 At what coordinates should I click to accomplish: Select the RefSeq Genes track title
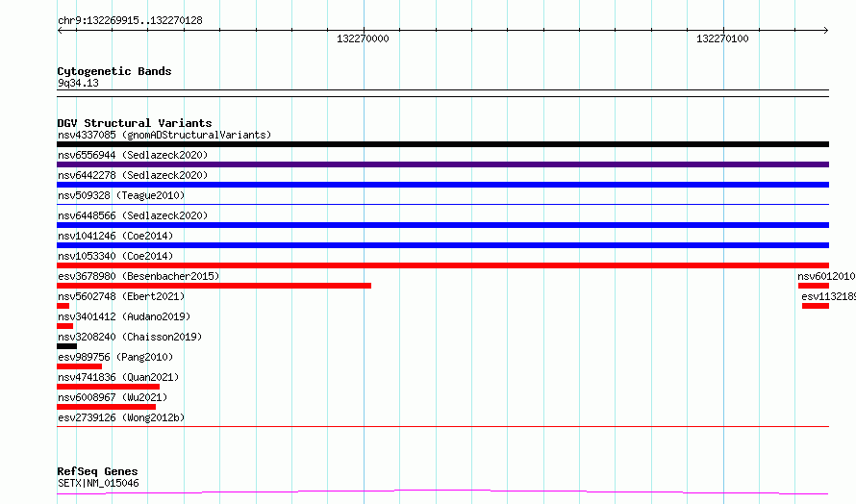coord(97,471)
